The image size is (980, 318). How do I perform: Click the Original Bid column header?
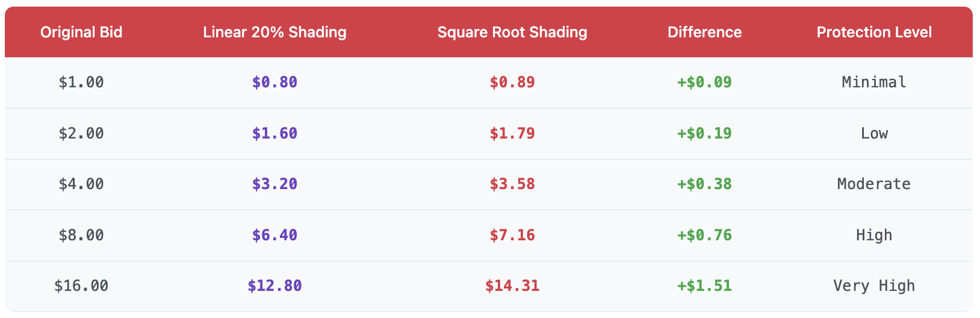[x=81, y=32]
